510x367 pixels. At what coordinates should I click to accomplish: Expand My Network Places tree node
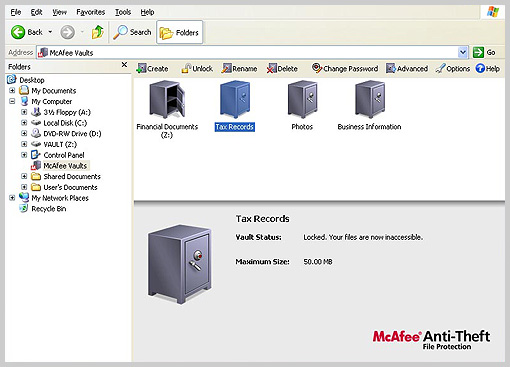tap(12, 198)
